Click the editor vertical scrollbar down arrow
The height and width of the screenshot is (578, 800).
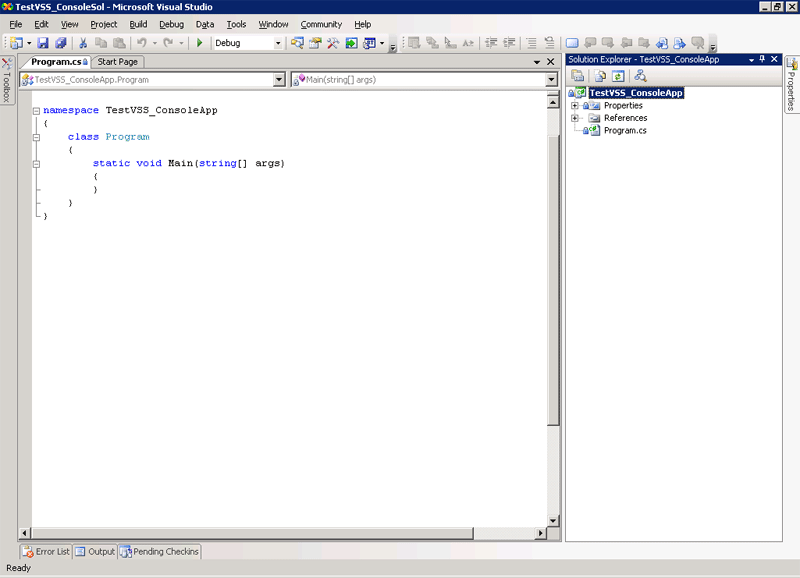click(x=553, y=521)
